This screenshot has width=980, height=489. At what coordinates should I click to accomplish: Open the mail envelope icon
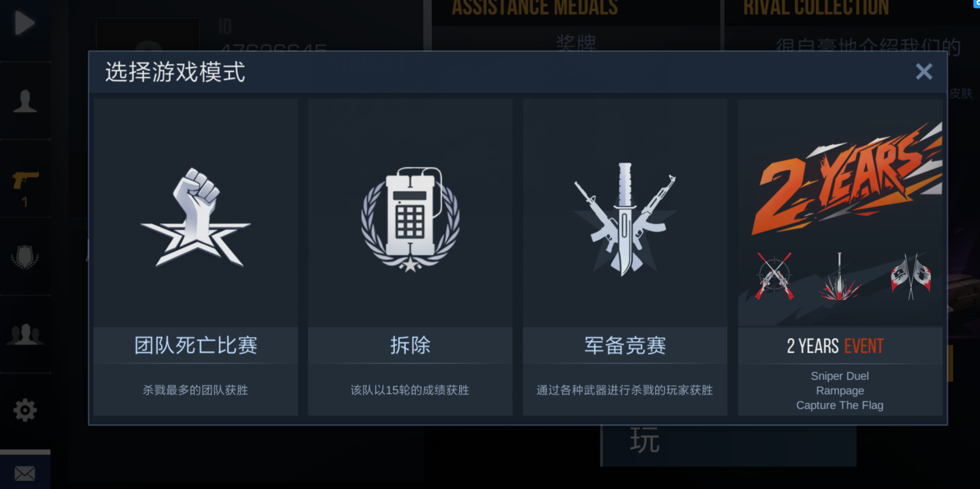tap(25, 473)
